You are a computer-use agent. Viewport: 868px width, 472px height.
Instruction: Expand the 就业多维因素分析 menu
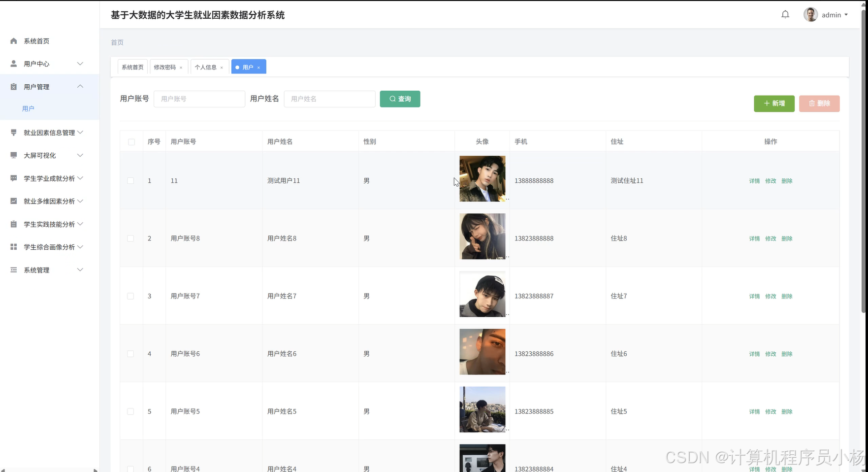tap(80, 201)
